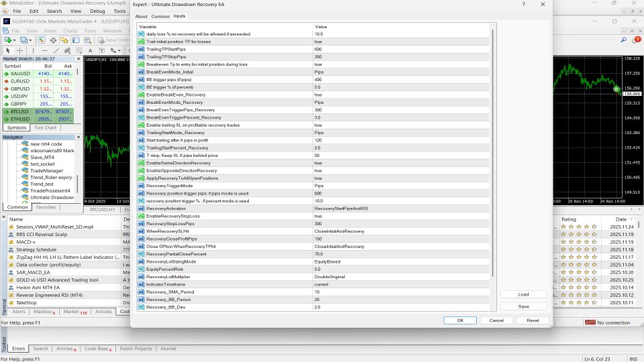The width and height of the screenshot is (644, 362).
Task: Click the Save button
Action: [x=523, y=306]
